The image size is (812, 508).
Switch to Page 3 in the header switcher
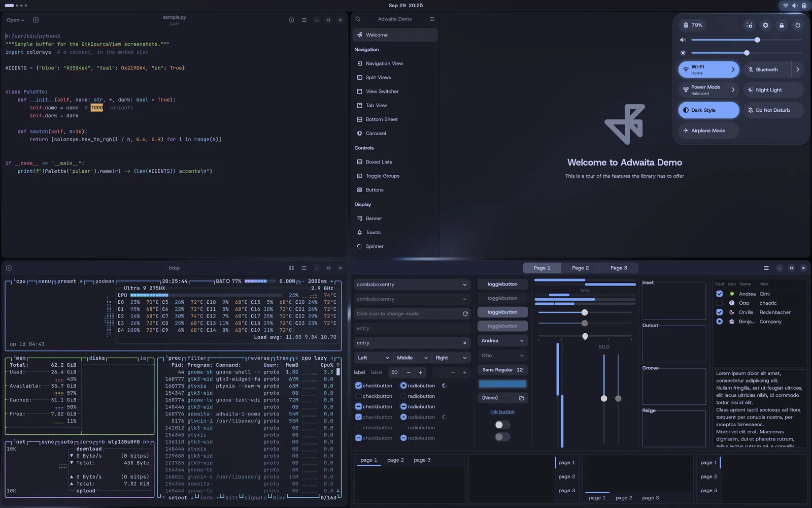[x=619, y=268]
